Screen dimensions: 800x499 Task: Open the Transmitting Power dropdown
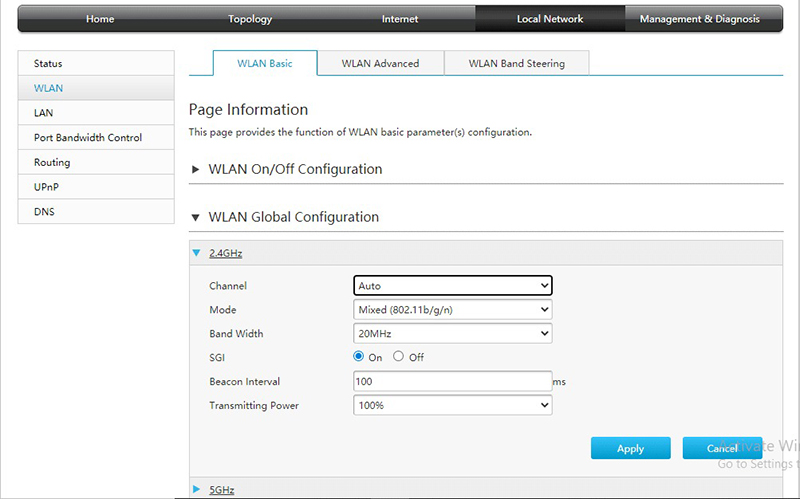tap(452, 405)
